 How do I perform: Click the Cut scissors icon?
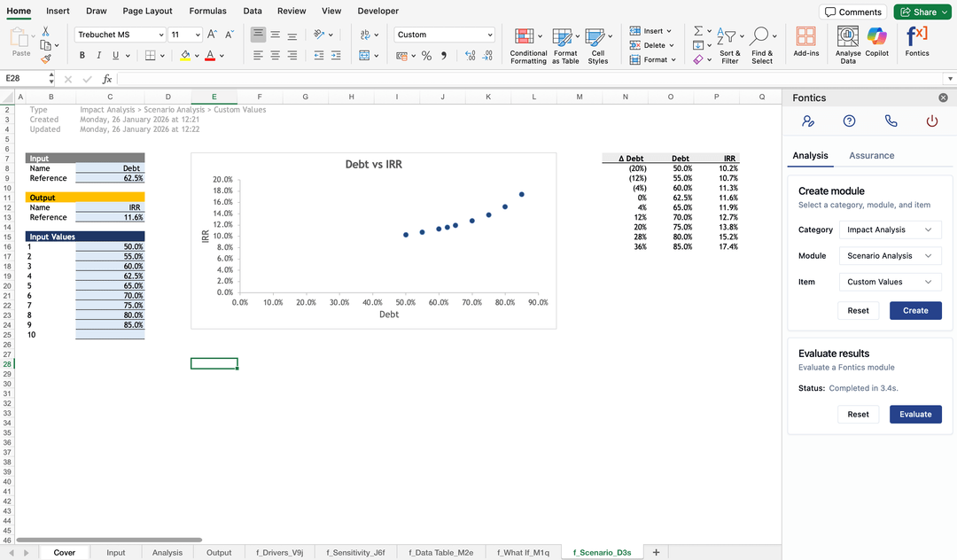coord(45,31)
